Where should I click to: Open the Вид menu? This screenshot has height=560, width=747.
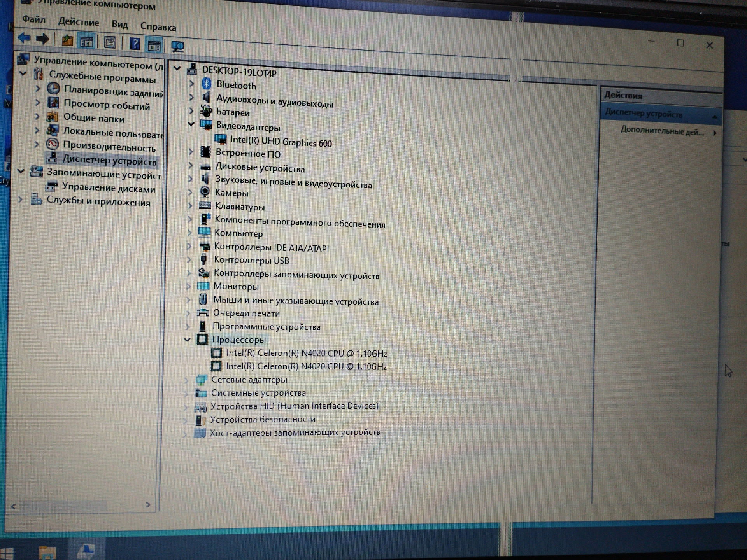click(x=119, y=24)
